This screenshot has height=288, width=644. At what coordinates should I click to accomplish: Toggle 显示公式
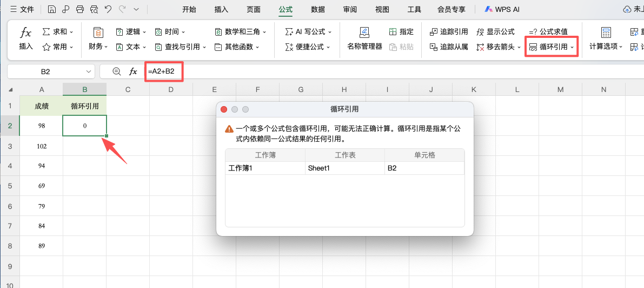pos(495,32)
